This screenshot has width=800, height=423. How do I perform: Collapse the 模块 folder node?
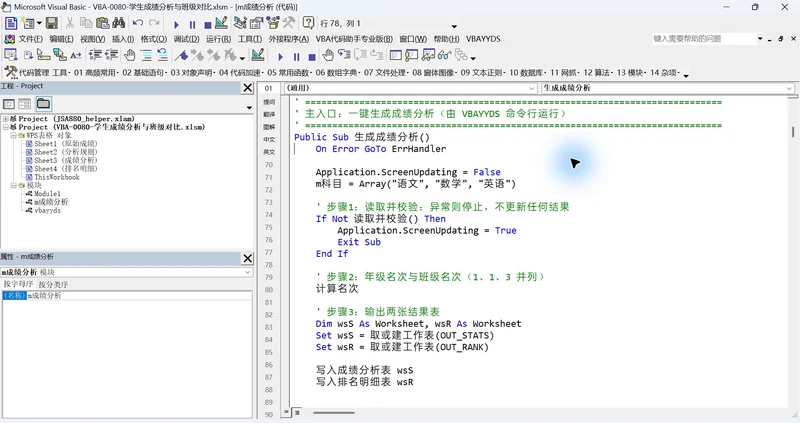[x=14, y=185]
